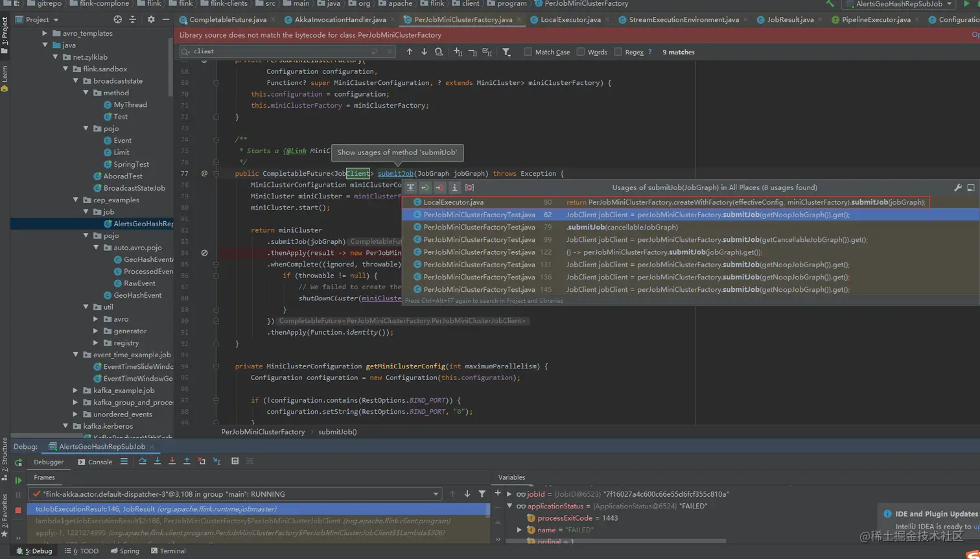Open the thread selector dropdown in Frames
The width and height of the screenshot is (980, 559).
(436, 494)
